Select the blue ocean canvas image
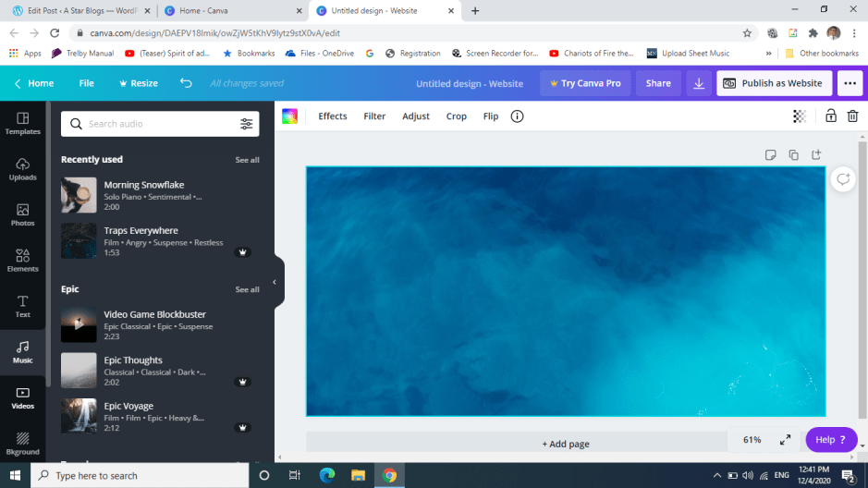Viewport: 868px width, 488px height. [x=565, y=291]
